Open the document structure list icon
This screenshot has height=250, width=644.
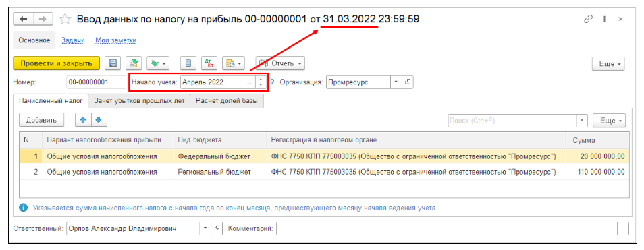(188, 63)
